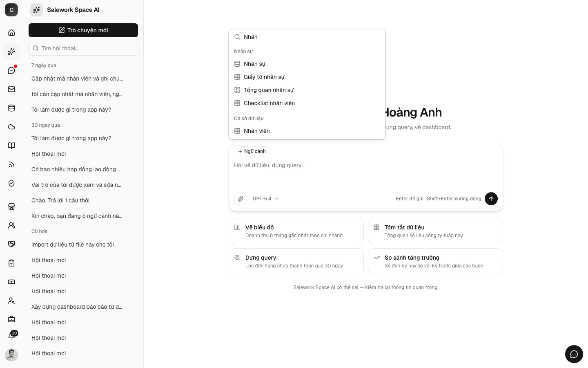Open the mail envelope icon in sidebar
Image resolution: width=588 pixels, height=368 pixels.
tap(11, 89)
